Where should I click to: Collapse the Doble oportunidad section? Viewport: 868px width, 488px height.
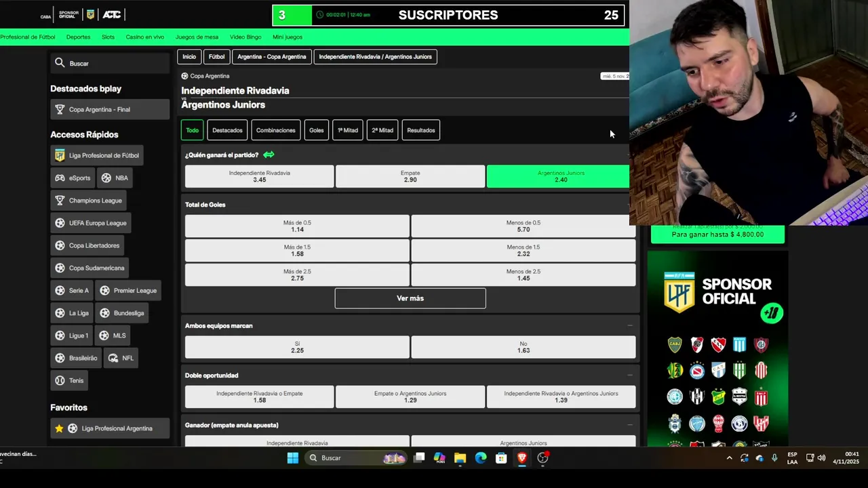(x=630, y=375)
